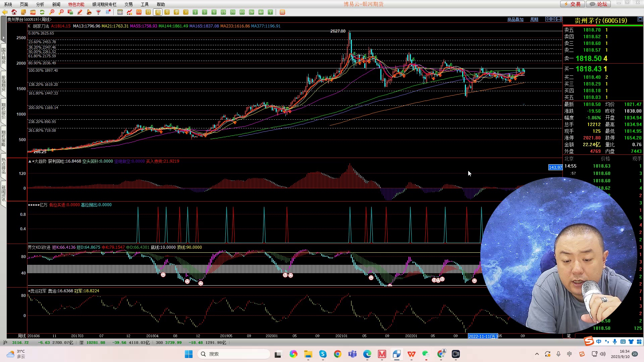Open the 特色功能 menu
644x362 pixels.
coord(76,4)
